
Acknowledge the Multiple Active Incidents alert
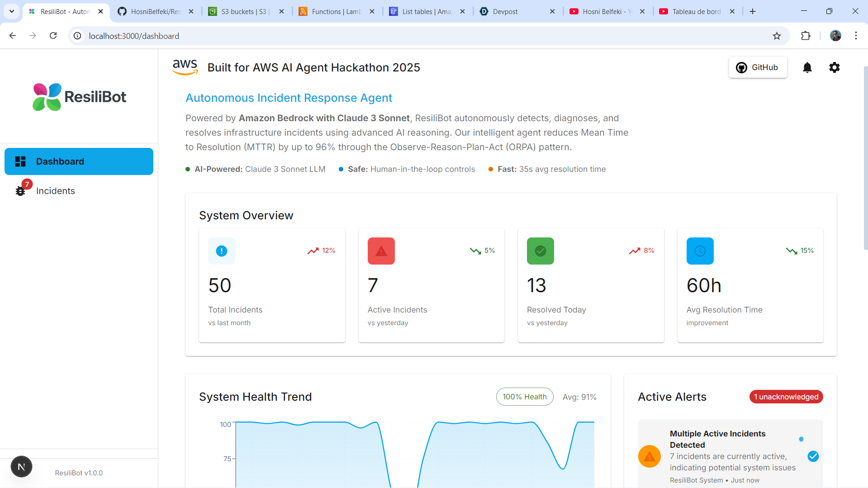click(x=813, y=456)
